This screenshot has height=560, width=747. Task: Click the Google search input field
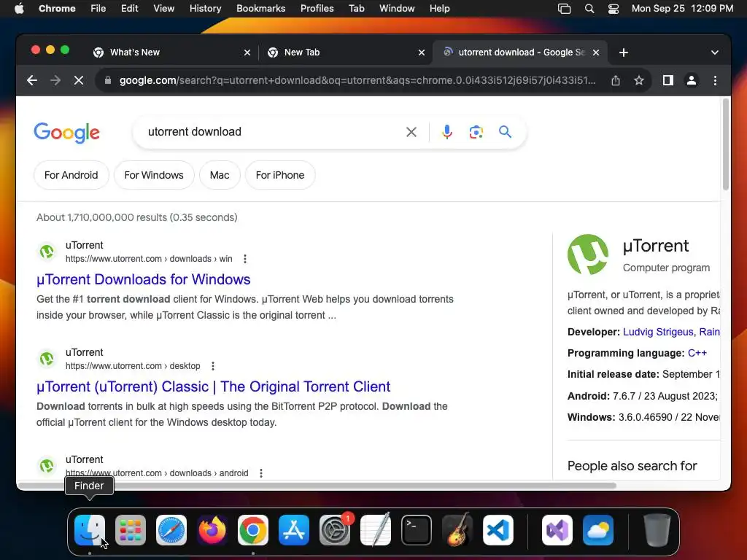(x=271, y=132)
